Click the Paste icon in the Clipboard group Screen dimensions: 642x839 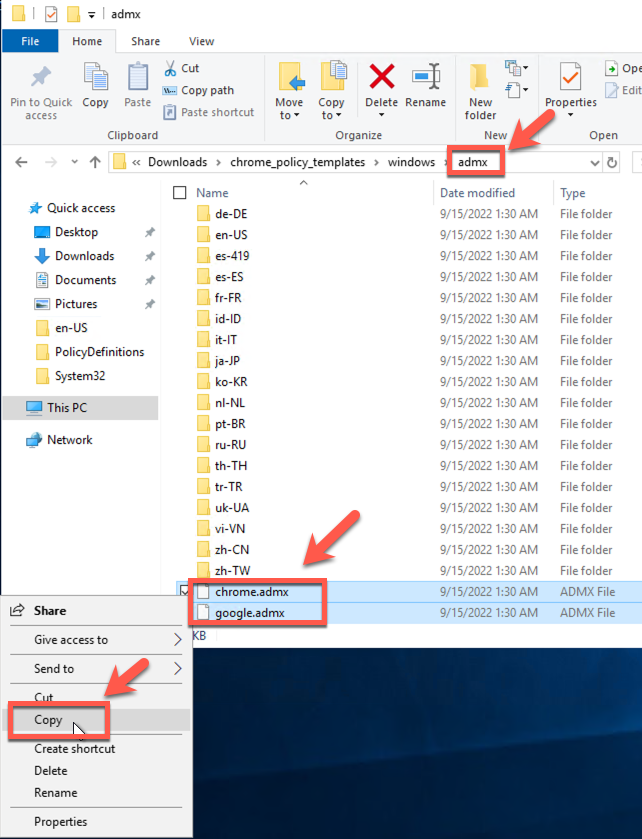tap(137, 79)
